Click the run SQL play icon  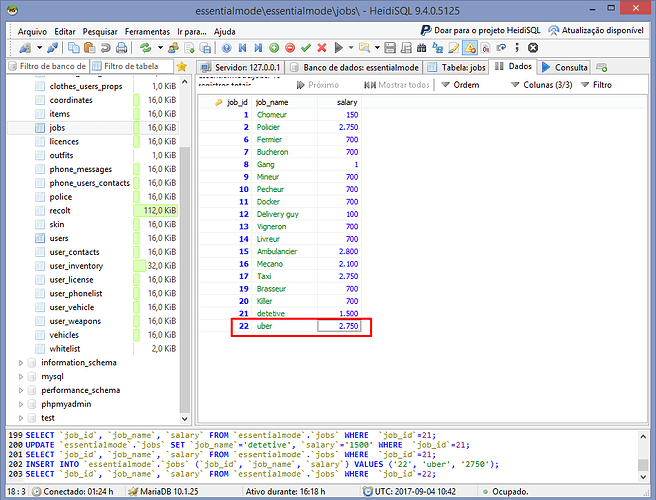[x=338, y=48]
